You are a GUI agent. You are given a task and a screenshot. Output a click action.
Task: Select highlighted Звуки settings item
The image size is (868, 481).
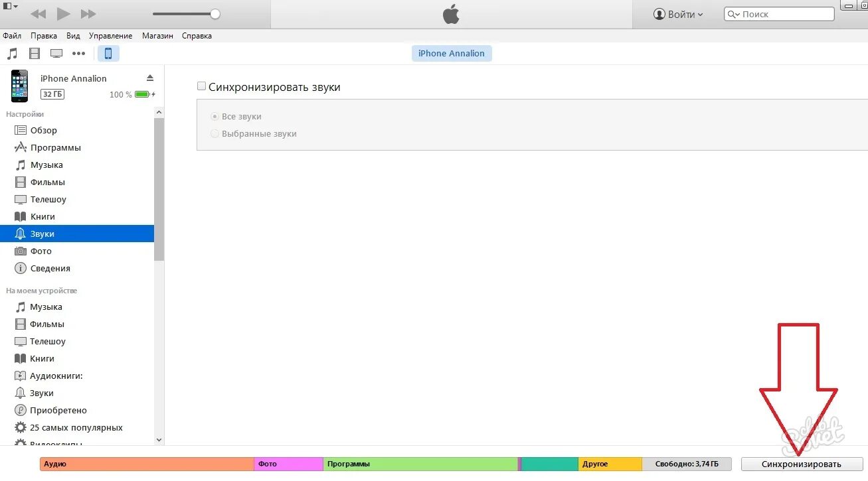pos(77,234)
